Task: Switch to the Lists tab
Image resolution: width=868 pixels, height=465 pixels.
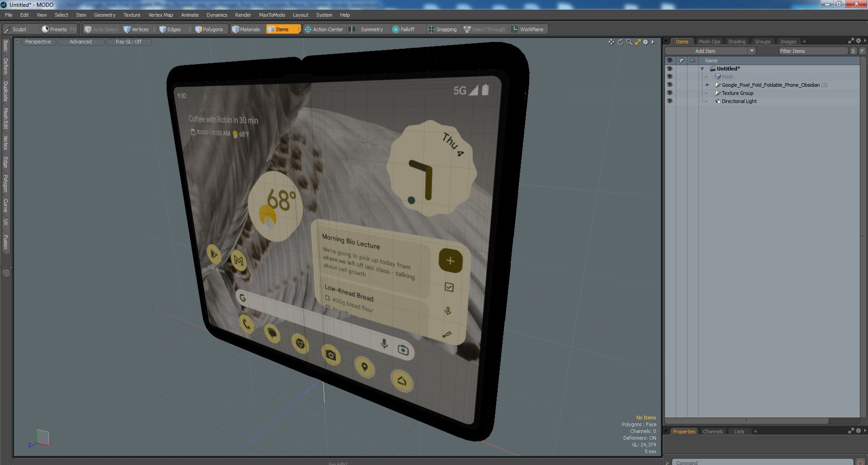Action: tap(739, 432)
